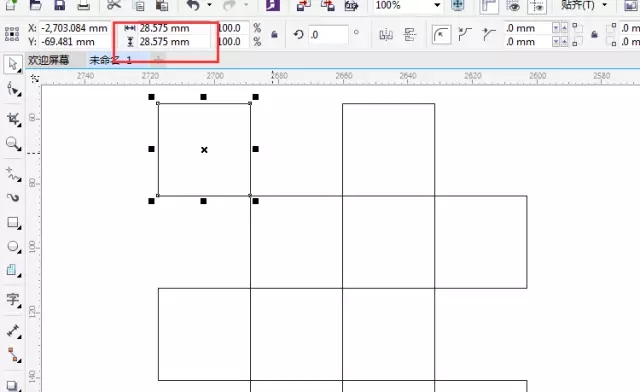Click the ruler origin corner icon
The width and height of the screenshot is (640, 392).
[35, 78]
